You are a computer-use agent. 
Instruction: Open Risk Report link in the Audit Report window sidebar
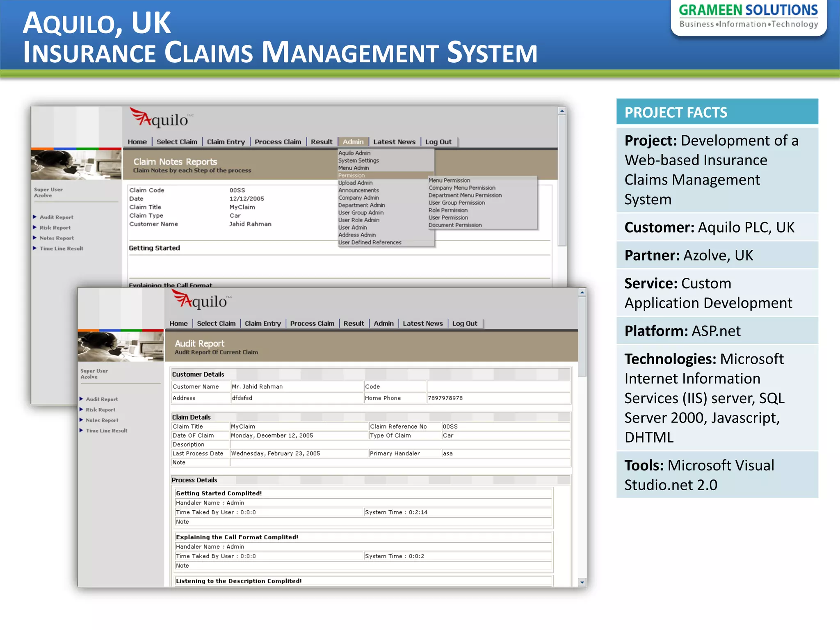[x=100, y=409]
